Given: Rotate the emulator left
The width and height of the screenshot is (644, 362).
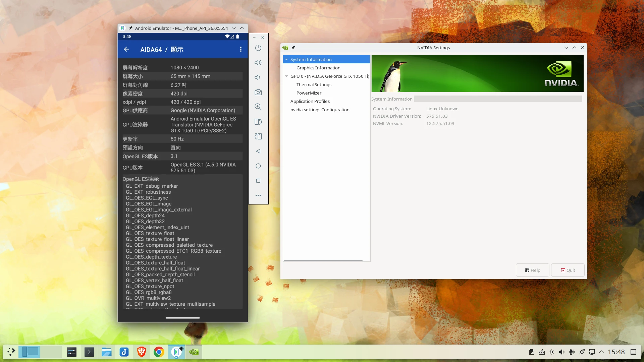Looking at the screenshot, I should pyautogui.click(x=258, y=122).
